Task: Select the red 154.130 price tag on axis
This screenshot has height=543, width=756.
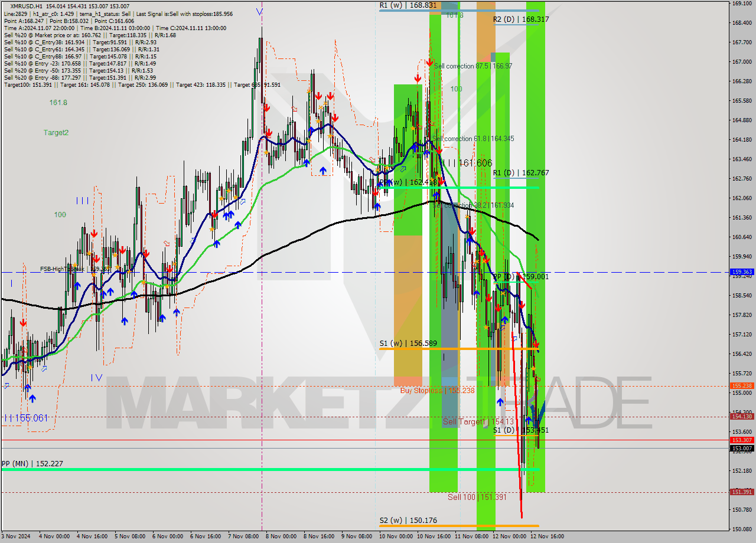Action: [742, 417]
